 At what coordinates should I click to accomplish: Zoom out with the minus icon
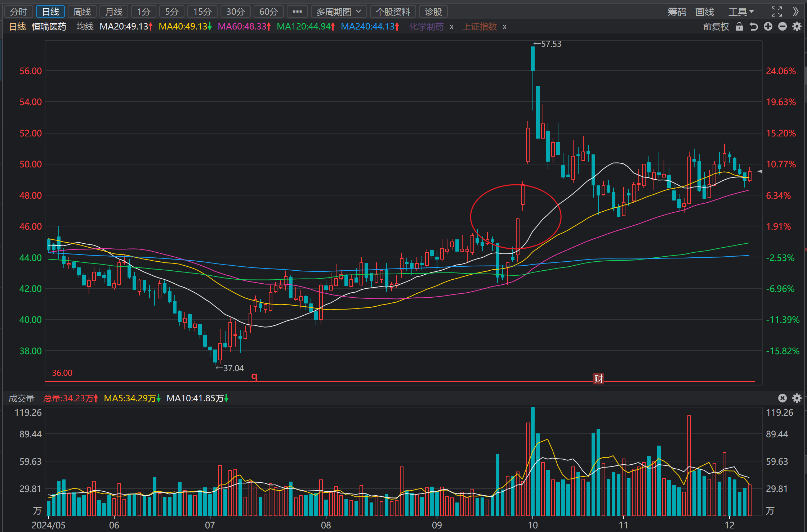pos(783,27)
